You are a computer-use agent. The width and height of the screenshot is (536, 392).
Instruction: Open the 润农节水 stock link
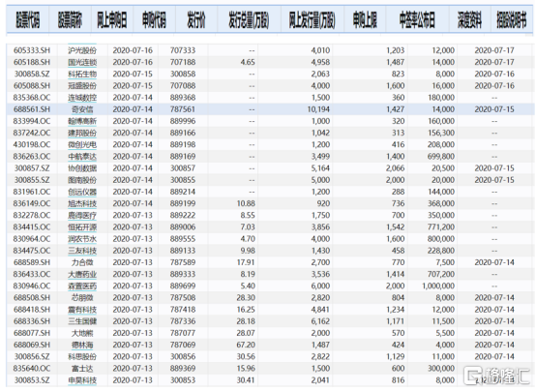[x=82, y=239]
